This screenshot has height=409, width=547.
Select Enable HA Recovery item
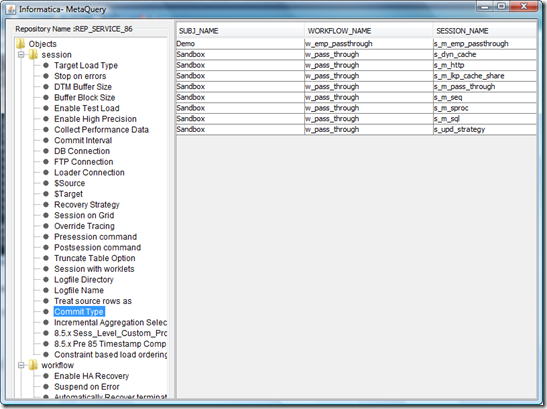(x=91, y=376)
